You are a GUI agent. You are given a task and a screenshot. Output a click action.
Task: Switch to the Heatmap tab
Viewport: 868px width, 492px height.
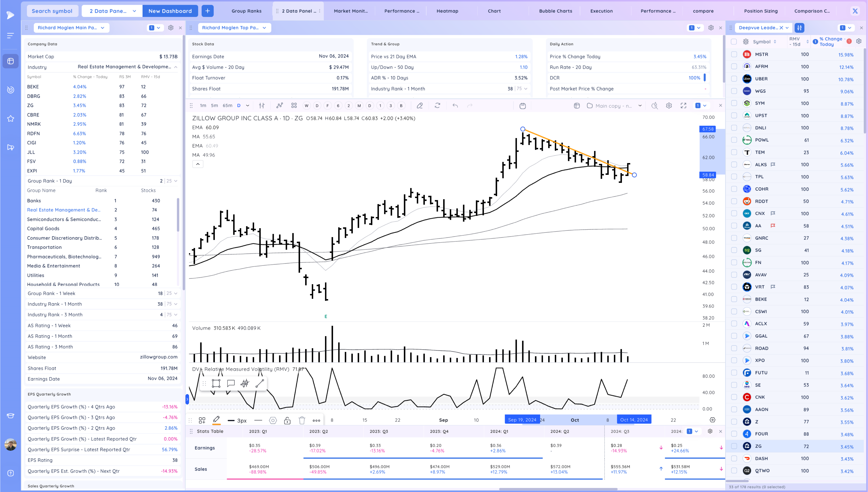[x=447, y=11]
